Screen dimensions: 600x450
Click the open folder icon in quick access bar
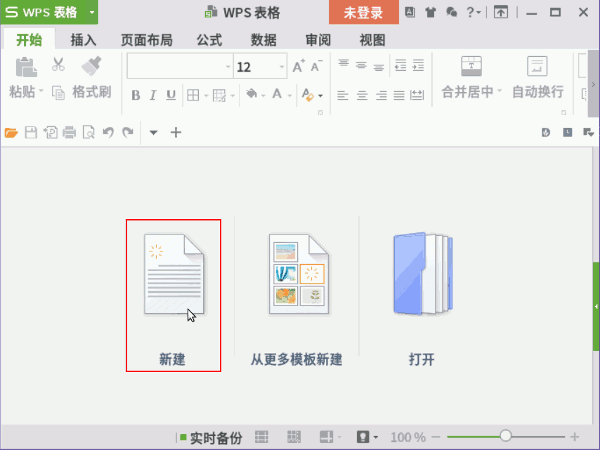point(12,132)
